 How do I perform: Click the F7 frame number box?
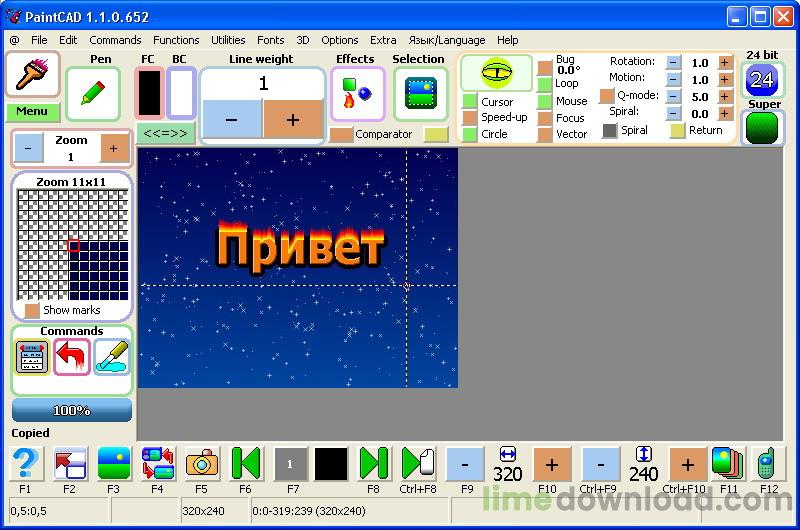[290, 464]
